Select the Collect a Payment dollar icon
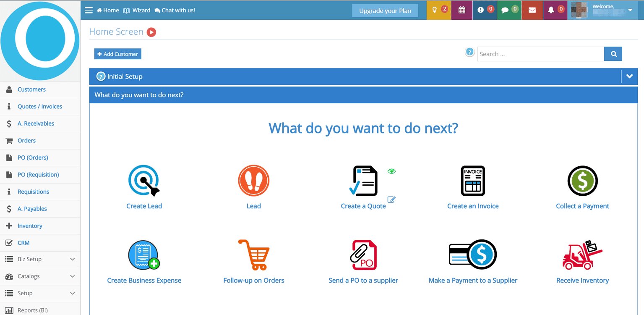Image resolution: width=644 pixels, height=315 pixels. tap(582, 181)
